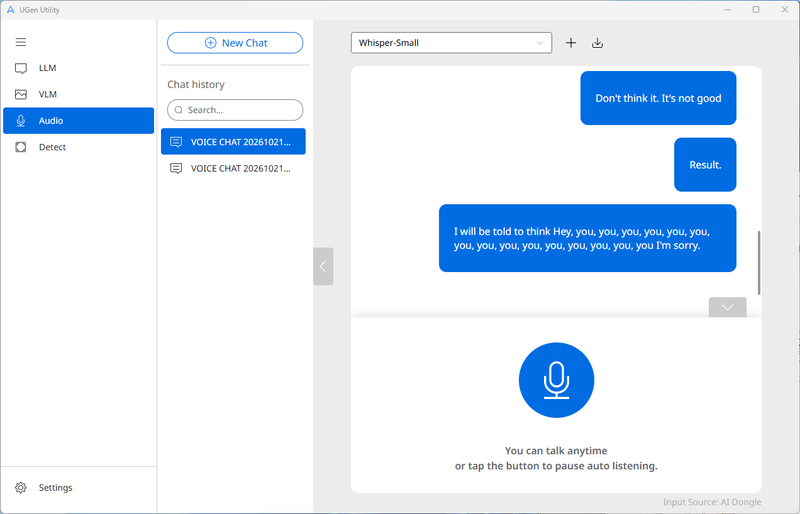Open the hamburger menu icon
The height and width of the screenshot is (514, 800).
[x=20, y=42]
